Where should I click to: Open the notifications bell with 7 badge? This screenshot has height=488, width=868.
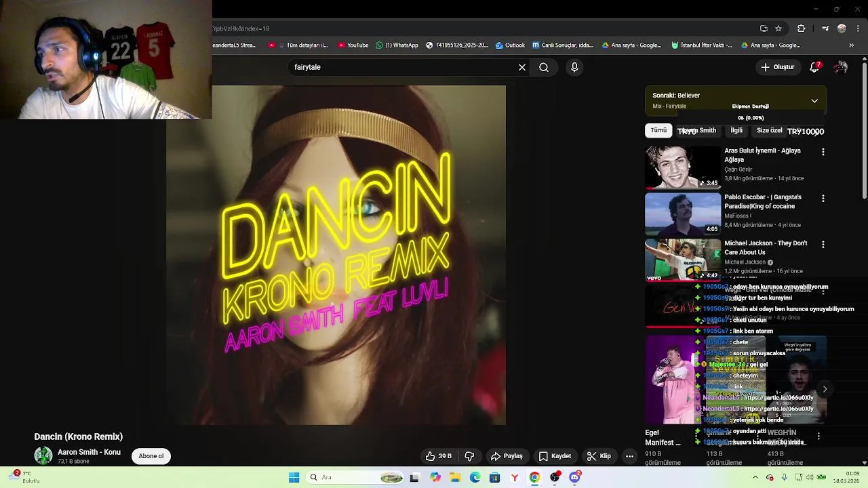tap(815, 67)
